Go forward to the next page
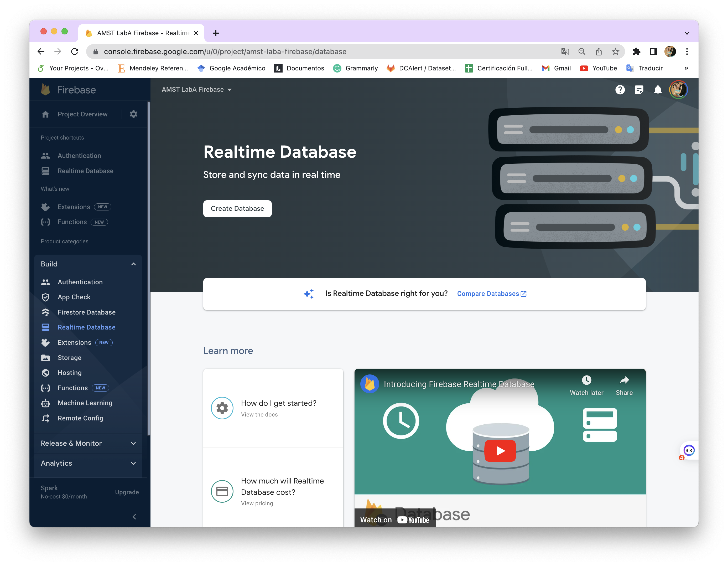The height and width of the screenshot is (566, 728). 58,51
